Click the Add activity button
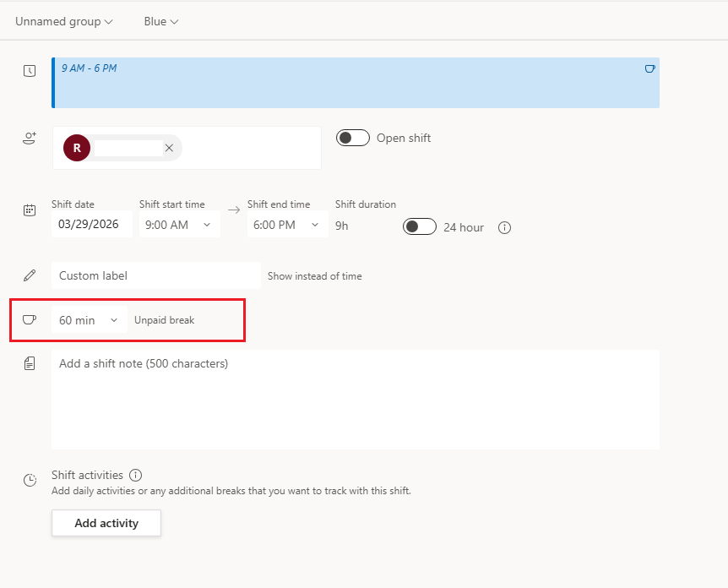Screen dimensions: 728x588 (x=106, y=523)
